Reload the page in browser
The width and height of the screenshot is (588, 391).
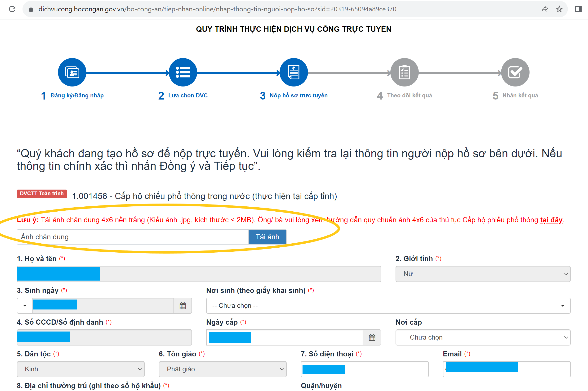(12, 9)
